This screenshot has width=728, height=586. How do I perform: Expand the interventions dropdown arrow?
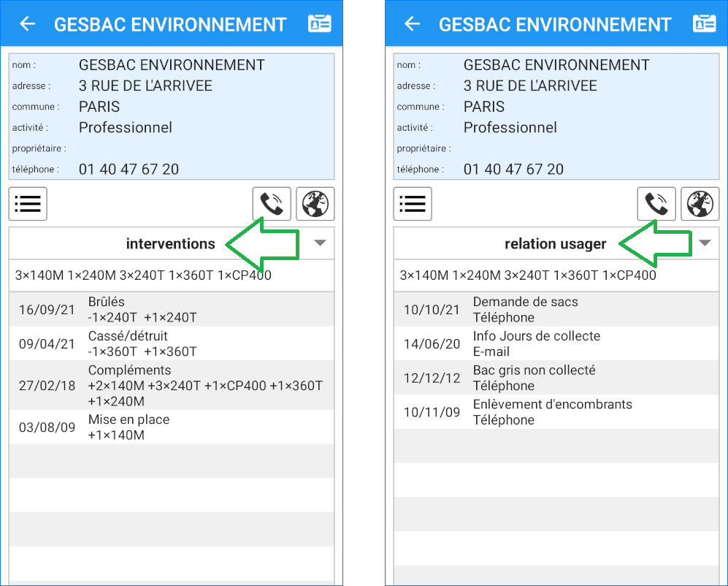pyautogui.click(x=320, y=243)
